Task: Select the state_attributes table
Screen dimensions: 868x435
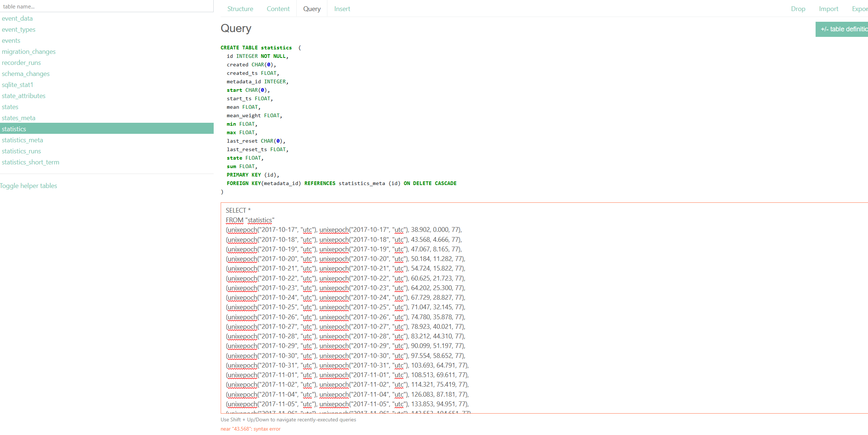Action: tap(24, 96)
